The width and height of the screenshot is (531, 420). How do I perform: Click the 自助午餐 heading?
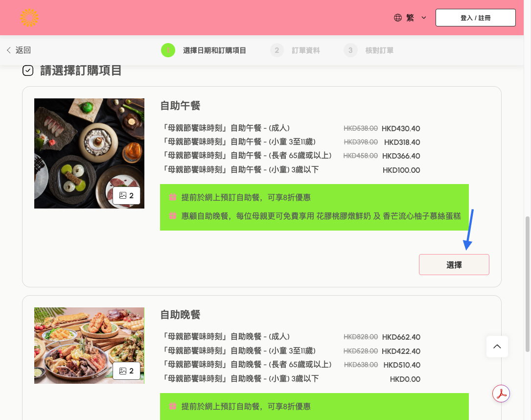click(x=180, y=106)
